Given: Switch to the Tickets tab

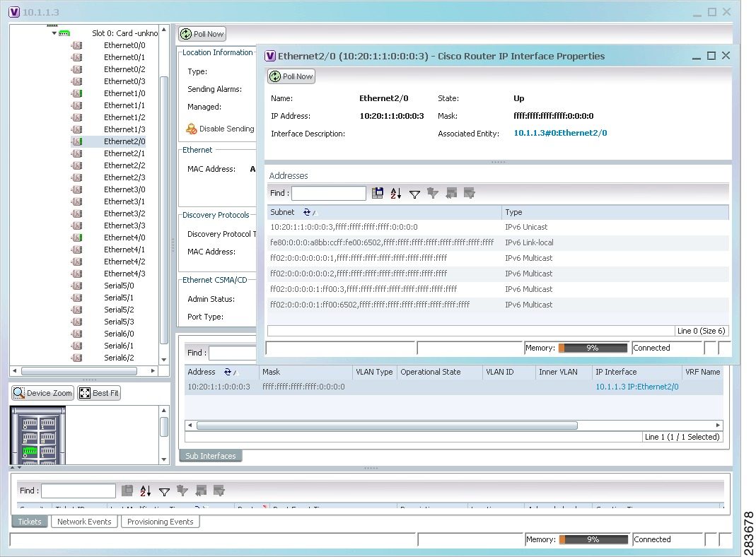Looking at the screenshot, I should click(x=30, y=522).
